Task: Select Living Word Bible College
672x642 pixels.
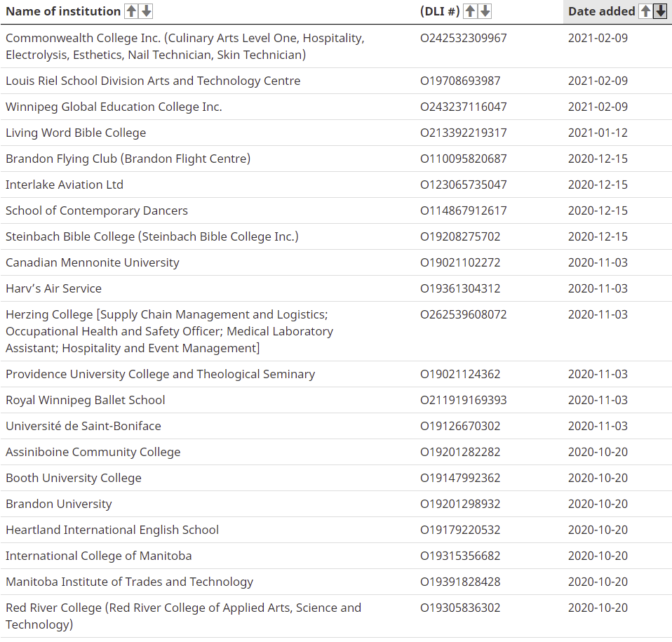Action: [76, 133]
